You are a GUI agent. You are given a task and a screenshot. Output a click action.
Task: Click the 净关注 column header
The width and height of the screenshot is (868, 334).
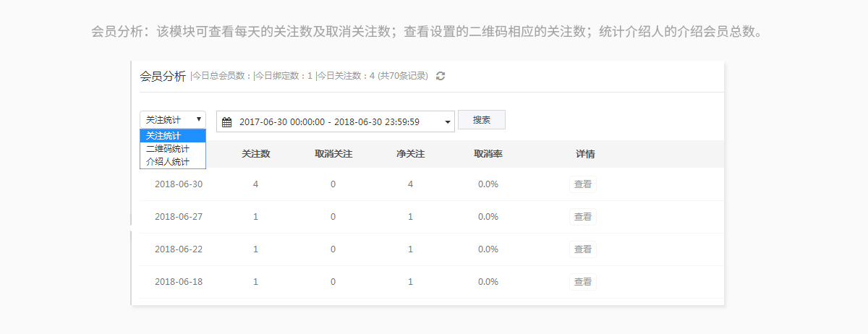(411, 154)
